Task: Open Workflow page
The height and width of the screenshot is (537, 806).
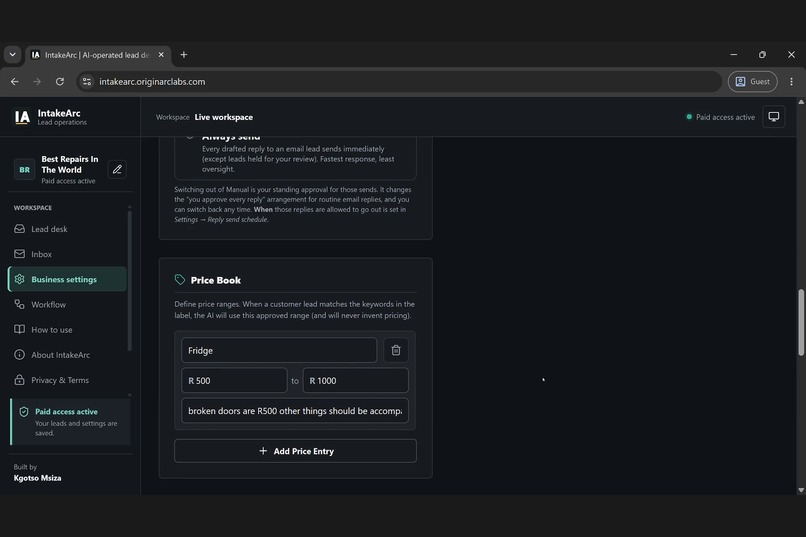Action: point(67,305)
